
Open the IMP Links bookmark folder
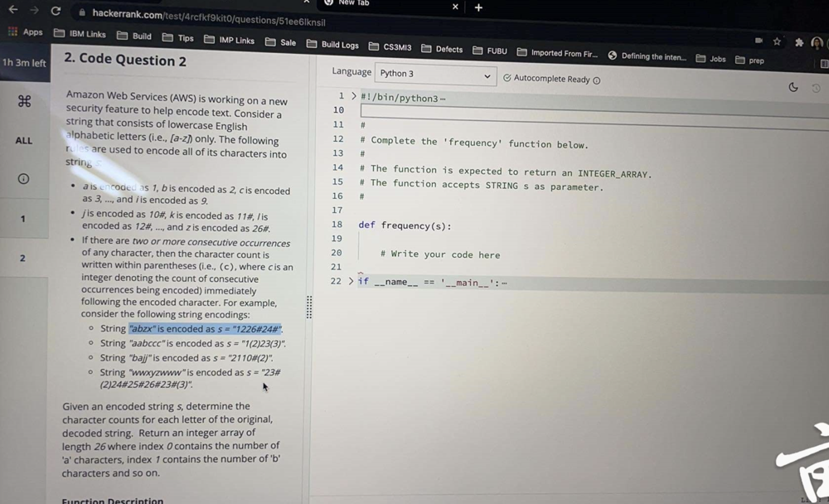tap(229, 40)
